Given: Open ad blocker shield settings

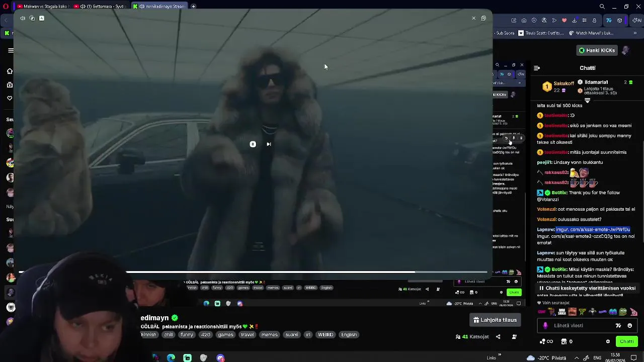Looking at the screenshot, I should coord(534,21).
